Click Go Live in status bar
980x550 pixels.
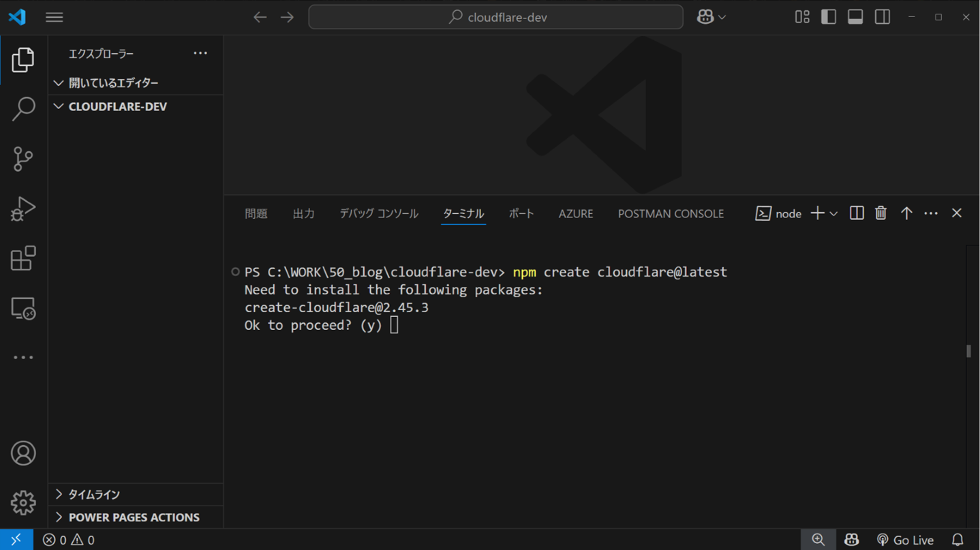pos(905,540)
